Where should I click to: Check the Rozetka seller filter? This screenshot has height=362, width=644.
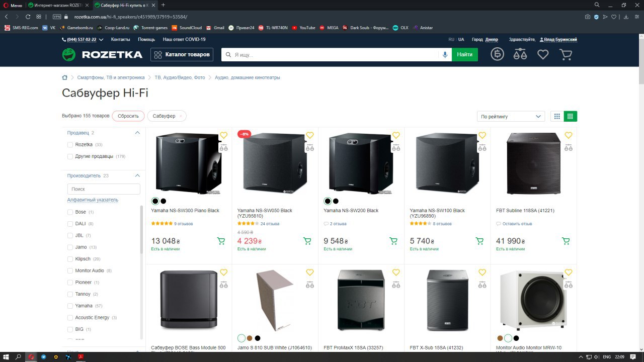(x=70, y=145)
